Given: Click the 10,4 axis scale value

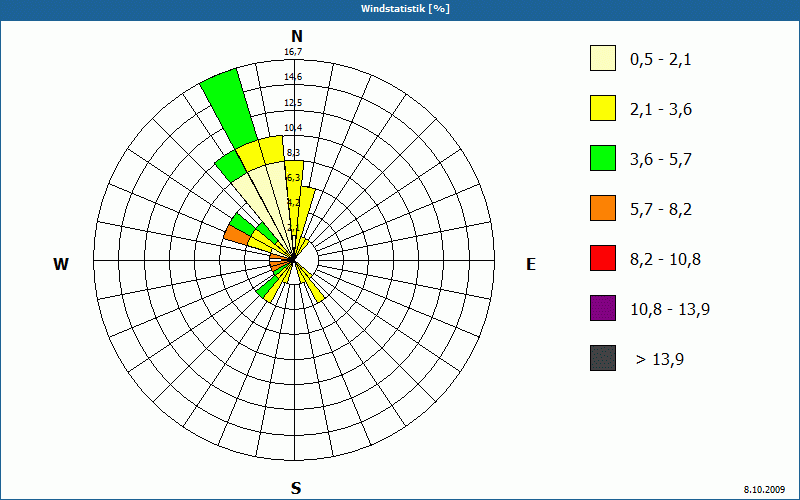Looking at the screenshot, I should tap(293, 128).
